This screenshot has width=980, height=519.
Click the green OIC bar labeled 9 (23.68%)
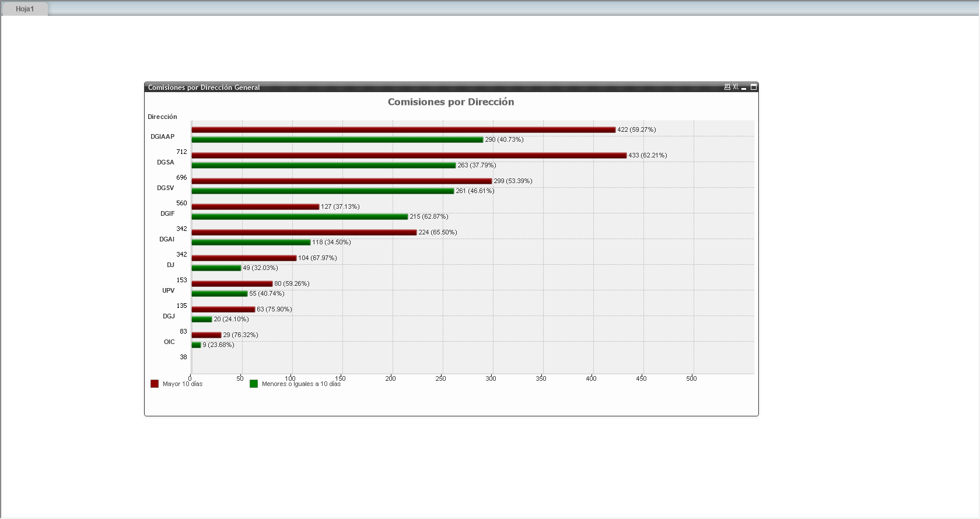(197, 345)
